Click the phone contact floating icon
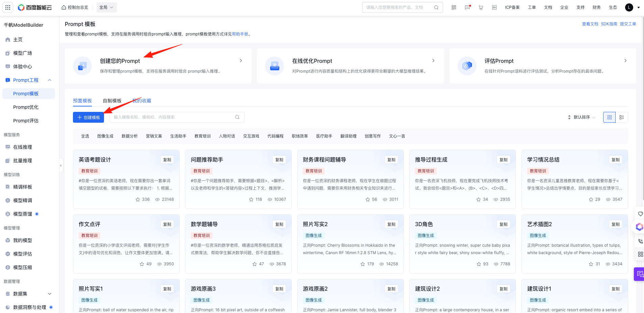 click(x=640, y=241)
